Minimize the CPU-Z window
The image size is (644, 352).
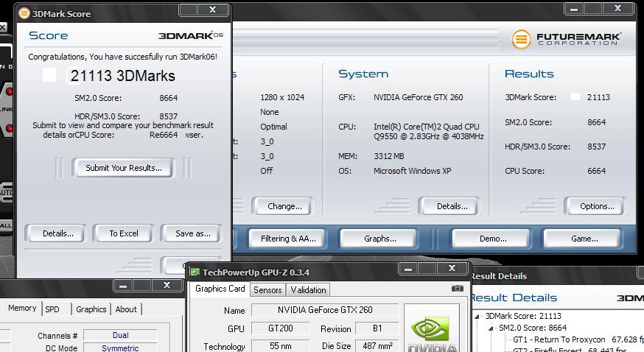[123, 286]
